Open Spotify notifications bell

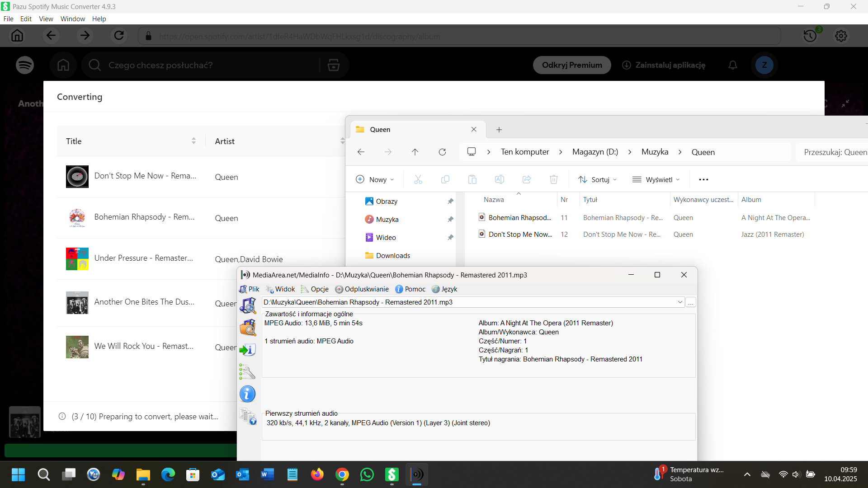[733, 65]
